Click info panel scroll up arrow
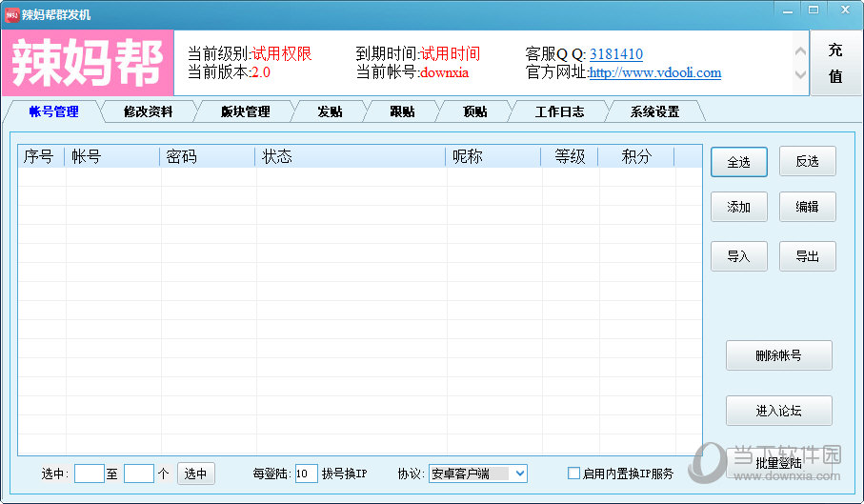Image resolution: width=864 pixels, height=504 pixels. pos(800,51)
